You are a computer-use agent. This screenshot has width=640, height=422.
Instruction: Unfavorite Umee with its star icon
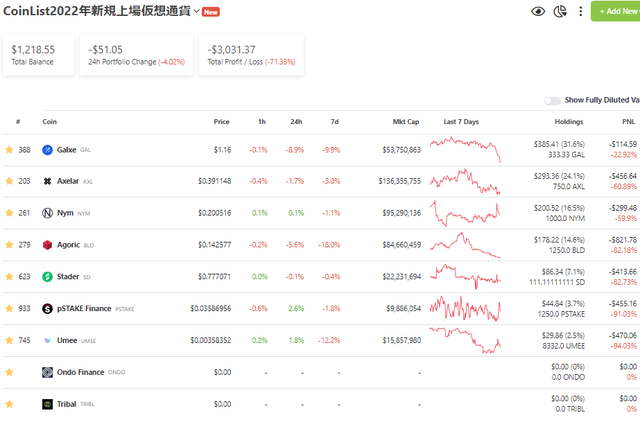pyautogui.click(x=9, y=340)
